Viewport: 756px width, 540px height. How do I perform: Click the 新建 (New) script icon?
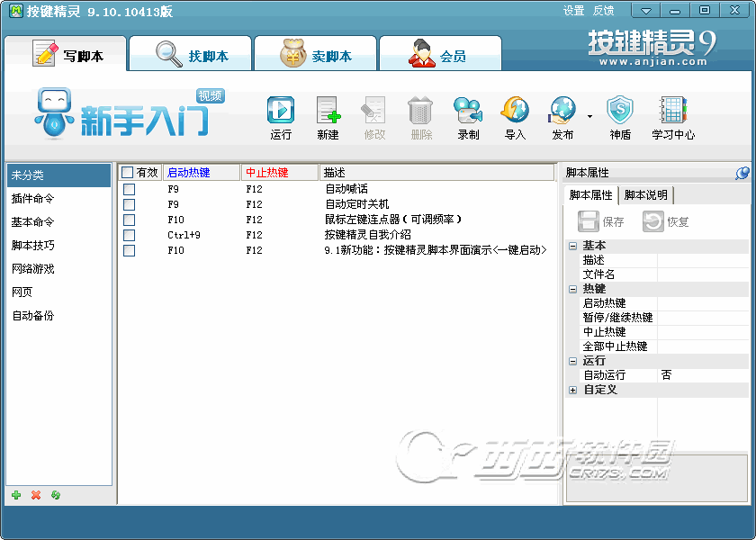[328, 112]
